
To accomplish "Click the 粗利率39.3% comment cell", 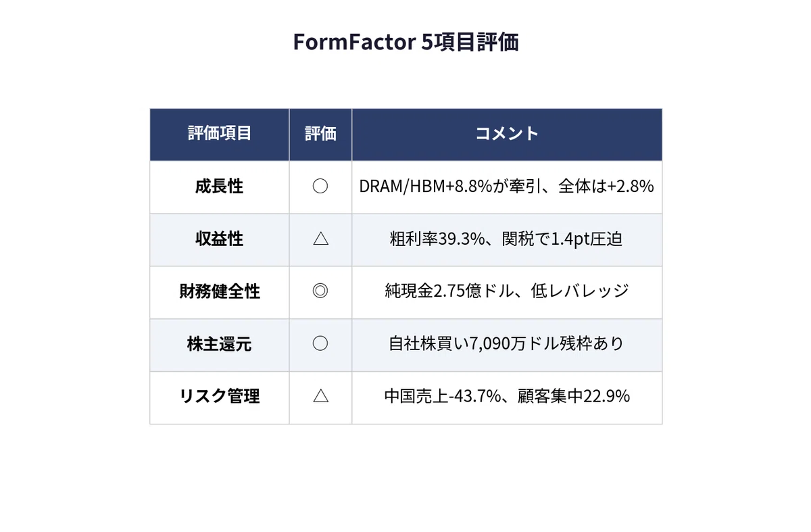I will (x=507, y=240).
